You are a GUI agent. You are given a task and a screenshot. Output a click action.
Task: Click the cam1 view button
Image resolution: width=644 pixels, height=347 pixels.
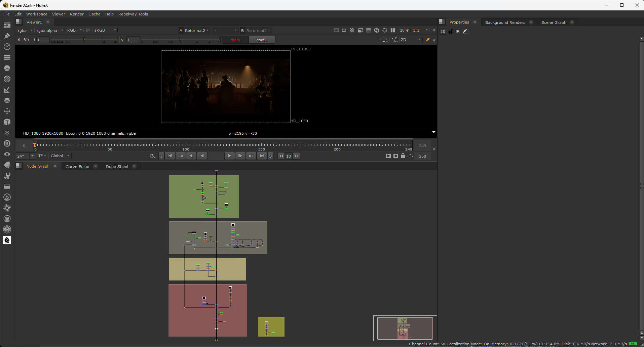tap(262, 40)
